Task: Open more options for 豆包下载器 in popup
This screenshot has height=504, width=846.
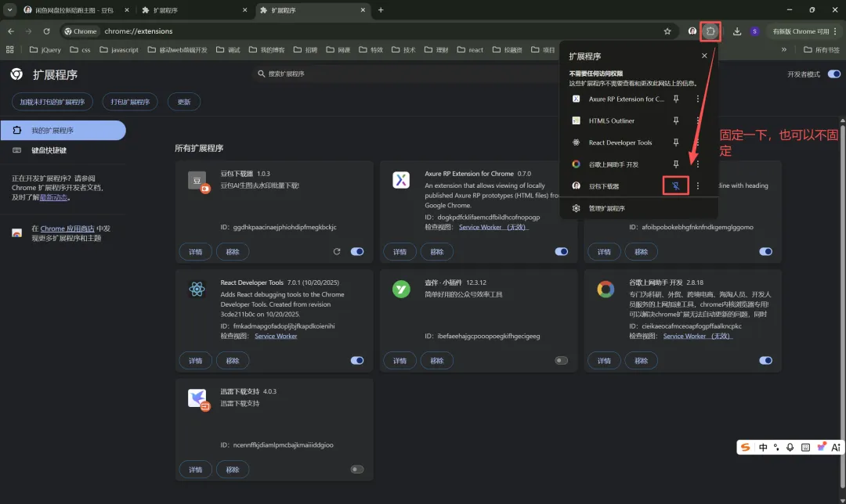Action: (x=698, y=186)
